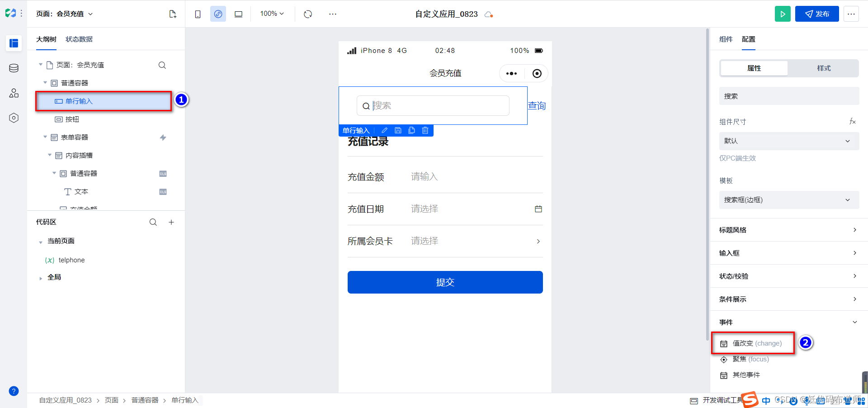Viewport: 868px width, 408px height.
Task: Switch to the 组件 tab
Action: click(726, 39)
